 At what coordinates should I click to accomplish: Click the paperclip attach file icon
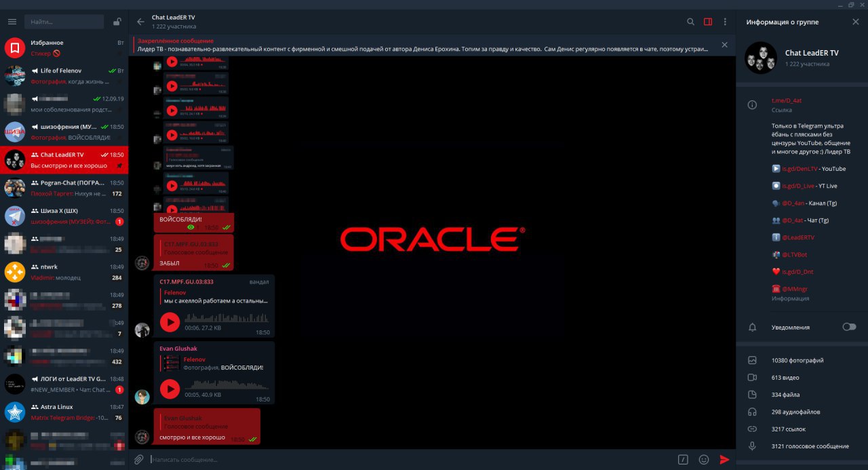pyautogui.click(x=138, y=459)
